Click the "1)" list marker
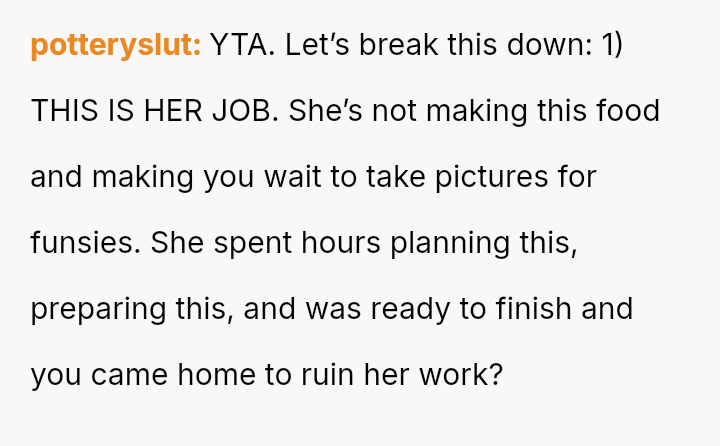Screen dimensions: 720x446 coord(612,45)
